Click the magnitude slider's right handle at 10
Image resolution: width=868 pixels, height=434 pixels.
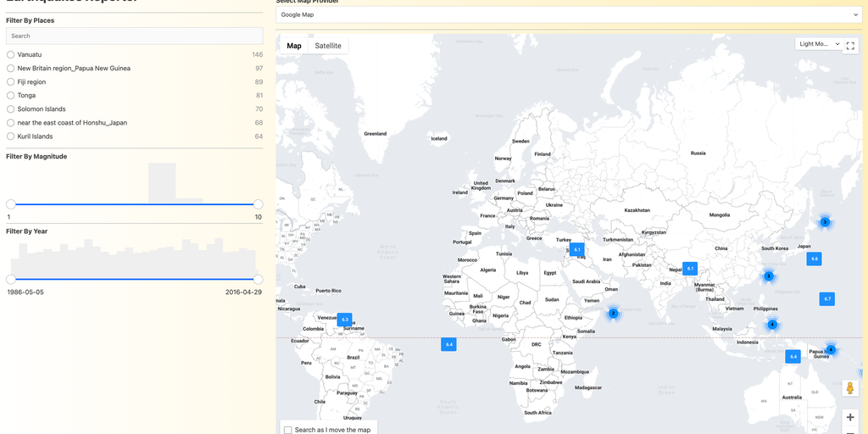tap(258, 204)
